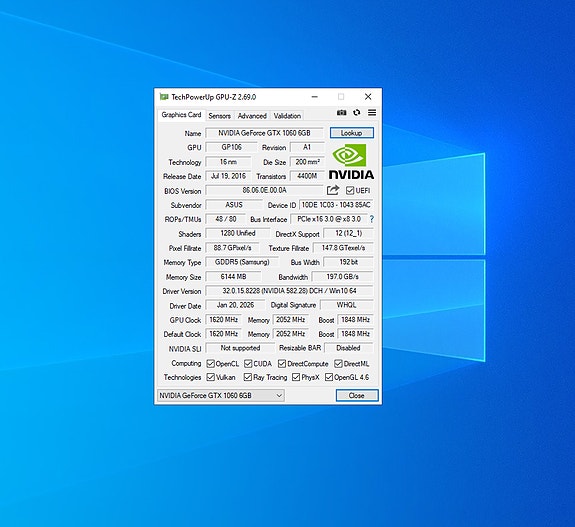Toggle the OpenGL 4.6 checkbox

point(329,377)
